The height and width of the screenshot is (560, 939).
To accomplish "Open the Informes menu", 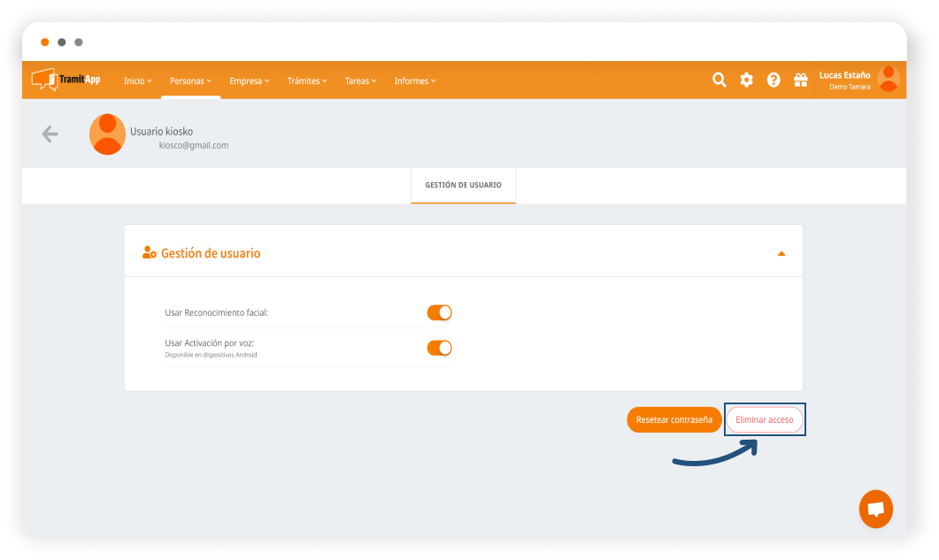I will point(414,81).
